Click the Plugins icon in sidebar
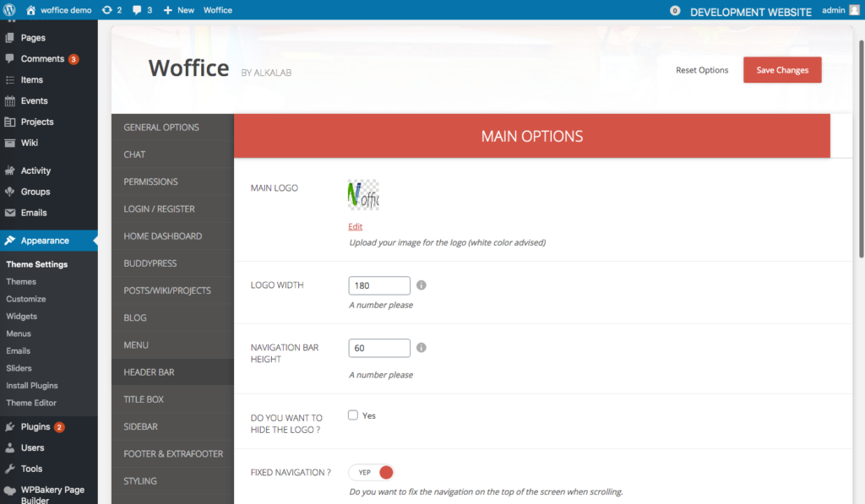 (10, 427)
